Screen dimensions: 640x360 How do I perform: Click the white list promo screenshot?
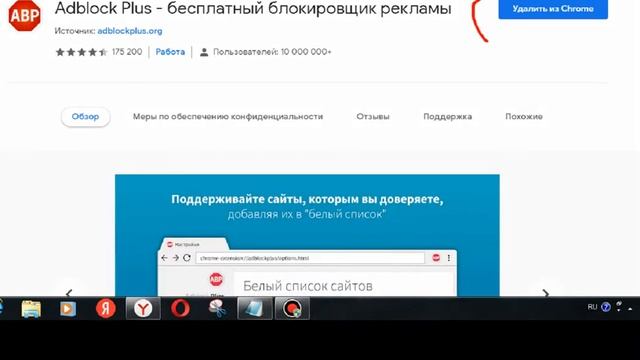(x=307, y=235)
